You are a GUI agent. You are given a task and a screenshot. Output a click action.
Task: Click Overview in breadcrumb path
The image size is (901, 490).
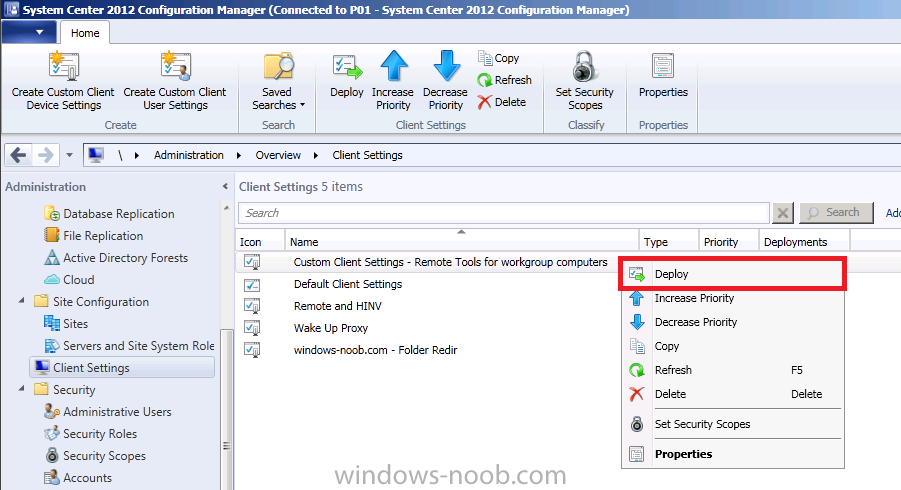278,155
